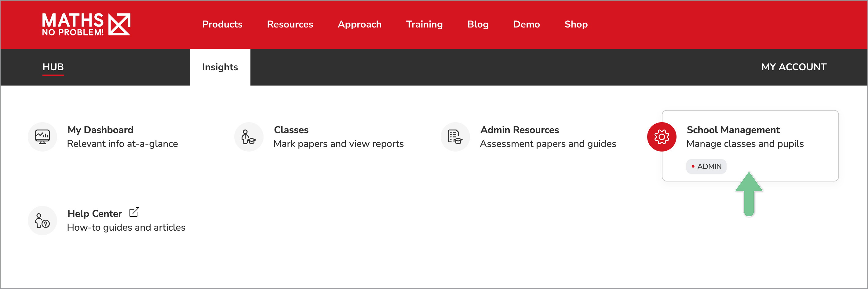Image resolution: width=868 pixels, height=289 pixels.
Task: Open the Demo link in navigation
Action: 526,24
